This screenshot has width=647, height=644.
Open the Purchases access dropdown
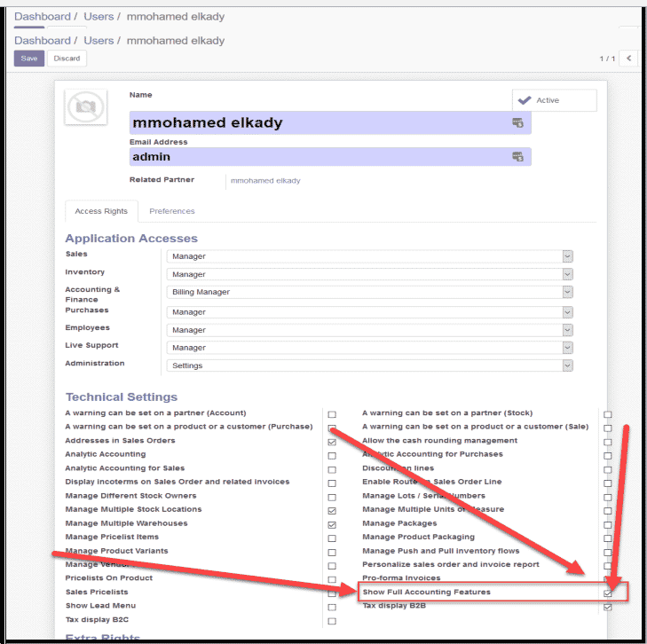point(369,312)
